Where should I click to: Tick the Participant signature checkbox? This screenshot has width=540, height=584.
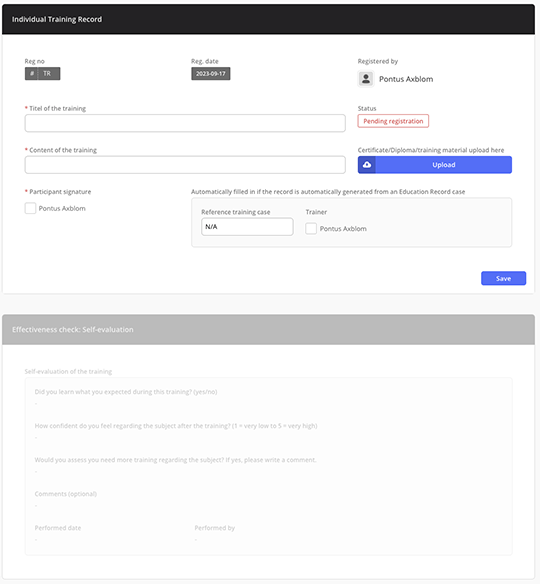click(30, 208)
